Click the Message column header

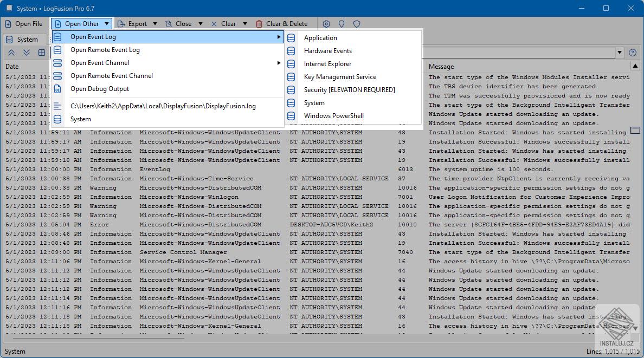tap(441, 67)
